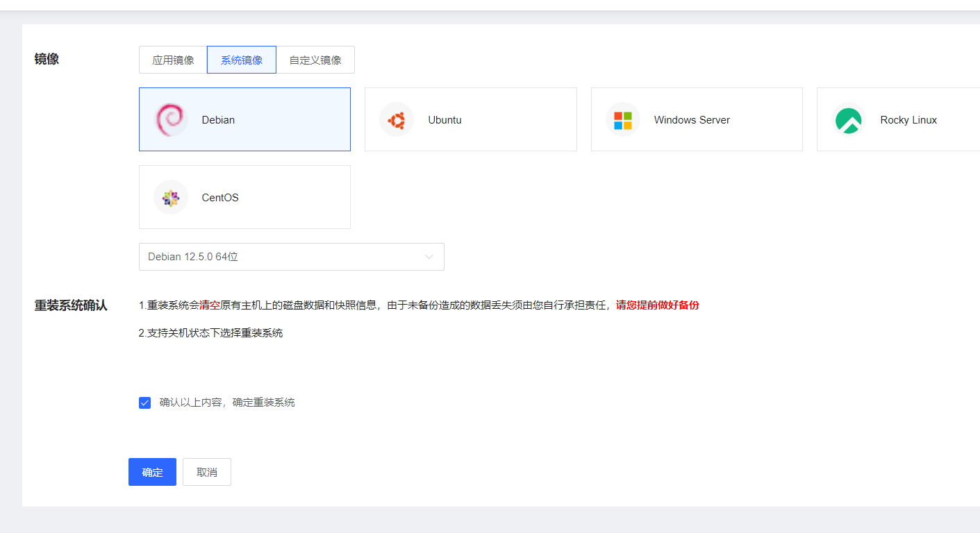Viewport: 980px width, 533px height.
Task: Click the Ubuntu orange logo icon
Action: [x=397, y=120]
